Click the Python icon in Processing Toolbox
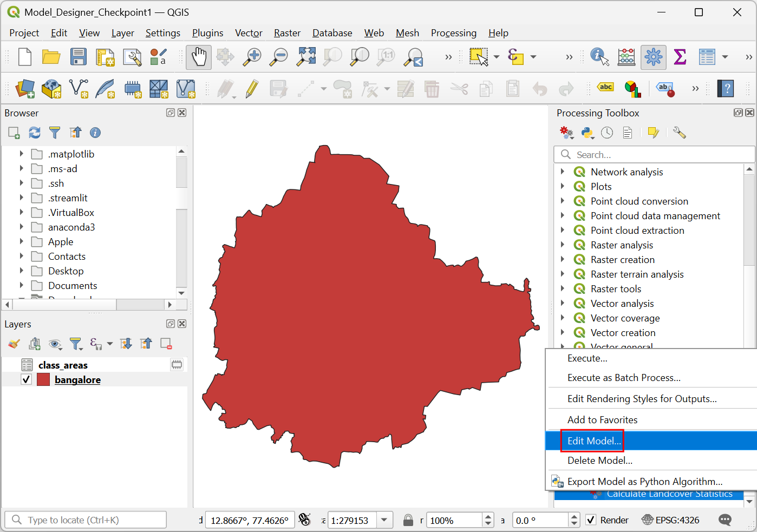The height and width of the screenshot is (532, 757). (587, 133)
